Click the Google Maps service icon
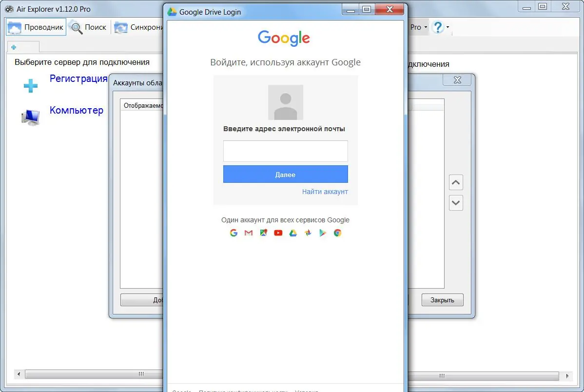584x392 pixels. 263,233
